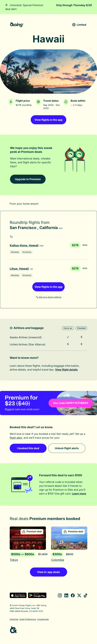This screenshot has width=97, height=644.
Task: Click the Going footer logo
Action: click(x=13, y=630)
